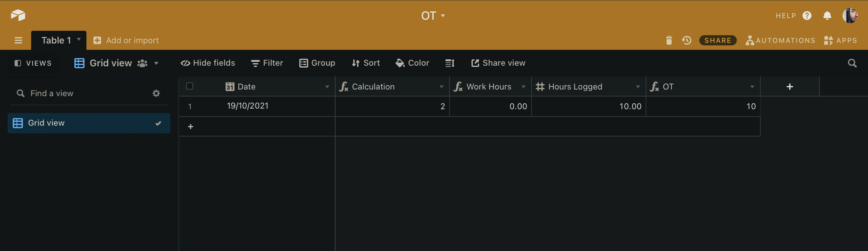This screenshot has height=251, width=868.
Task: Open the row height icon
Action: tap(450, 63)
